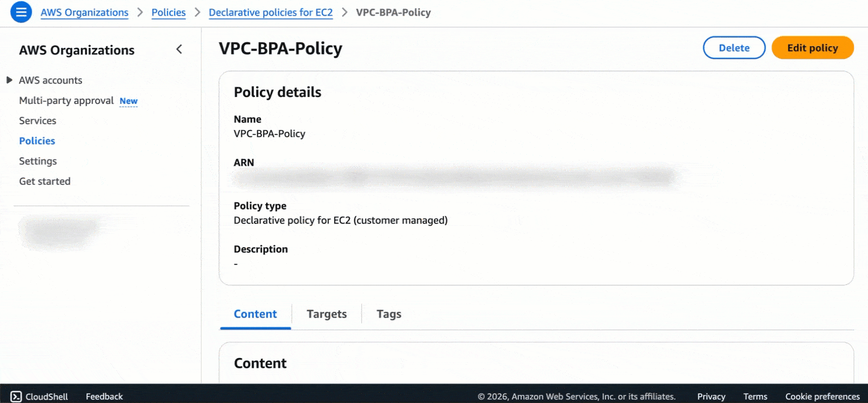Click the Policy type label
The height and width of the screenshot is (403, 868).
click(x=260, y=206)
